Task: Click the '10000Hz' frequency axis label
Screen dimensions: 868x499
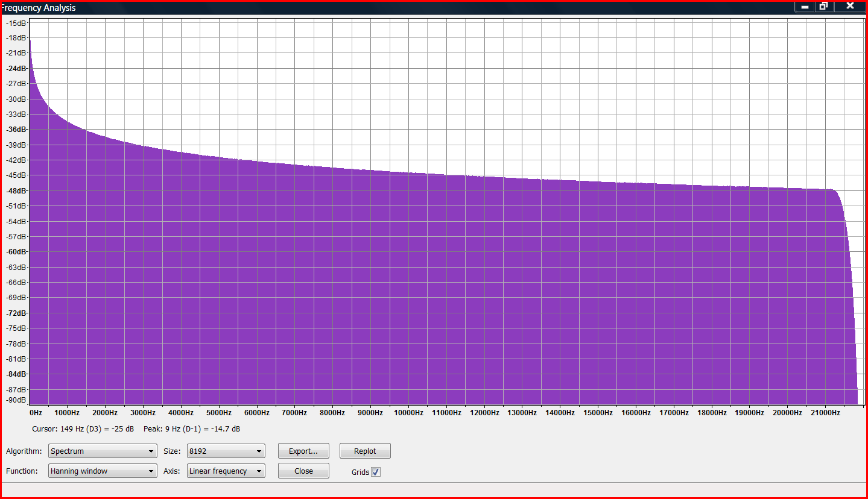Action: click(408, 413)
